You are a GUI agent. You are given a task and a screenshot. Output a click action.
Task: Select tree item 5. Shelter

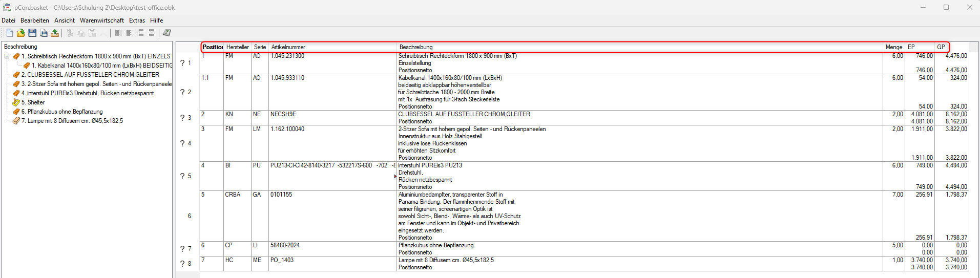[33, 102]
